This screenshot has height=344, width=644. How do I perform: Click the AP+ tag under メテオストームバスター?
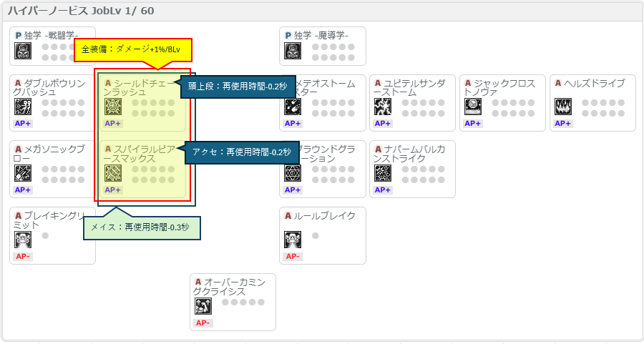coord(293,124)
